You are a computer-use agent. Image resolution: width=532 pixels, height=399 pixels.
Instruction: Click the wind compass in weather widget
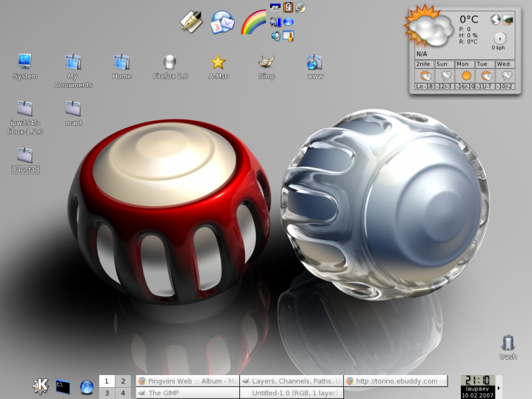[x=500, y=39]
